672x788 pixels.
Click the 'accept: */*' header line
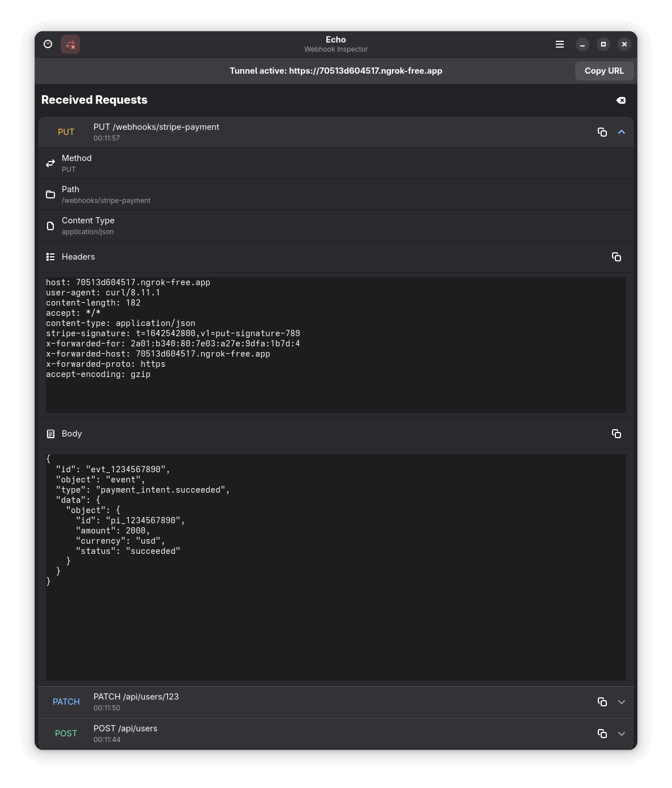tap(73, 313)
